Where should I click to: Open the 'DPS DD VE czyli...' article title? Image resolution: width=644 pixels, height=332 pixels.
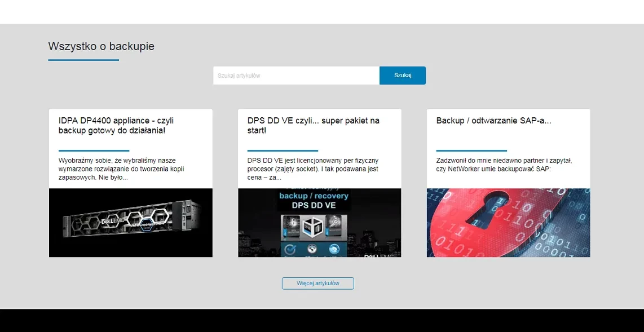pyautogui.click(x=314, y=126)
